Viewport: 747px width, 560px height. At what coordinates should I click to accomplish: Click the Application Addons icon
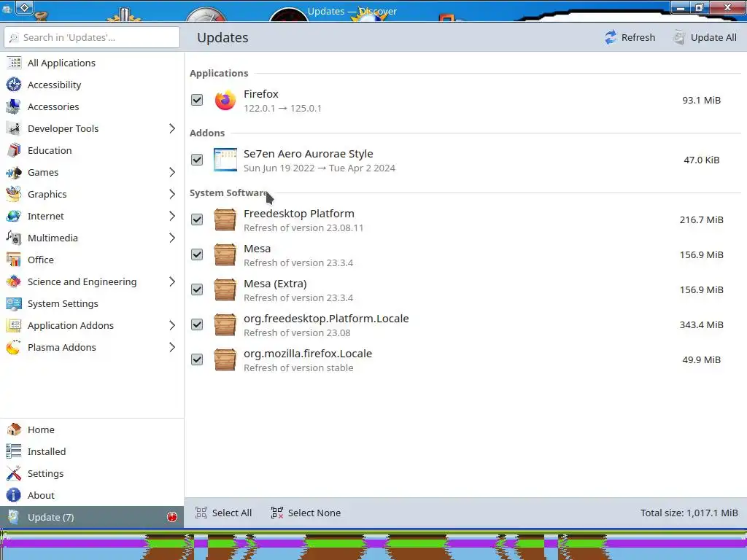(14, 326)
